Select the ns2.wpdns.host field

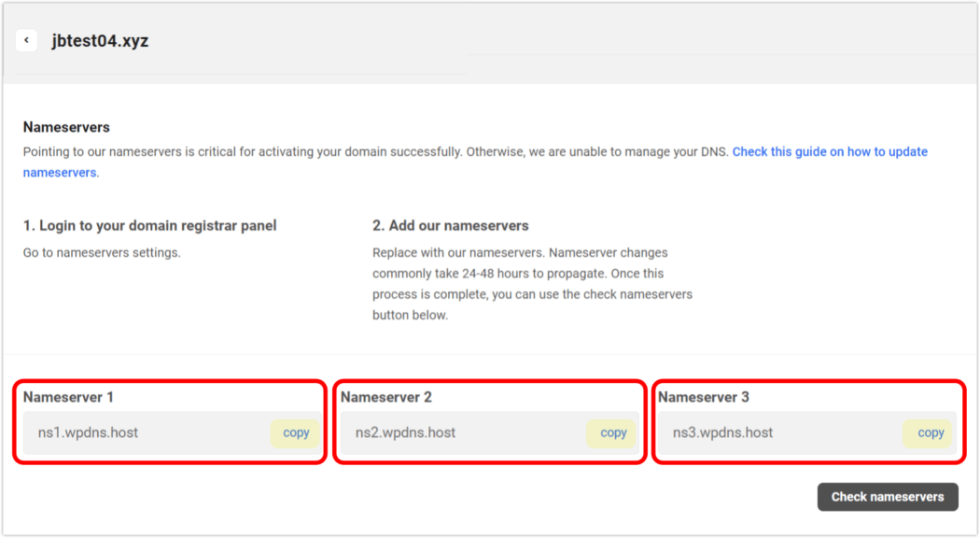coord(457,432)
